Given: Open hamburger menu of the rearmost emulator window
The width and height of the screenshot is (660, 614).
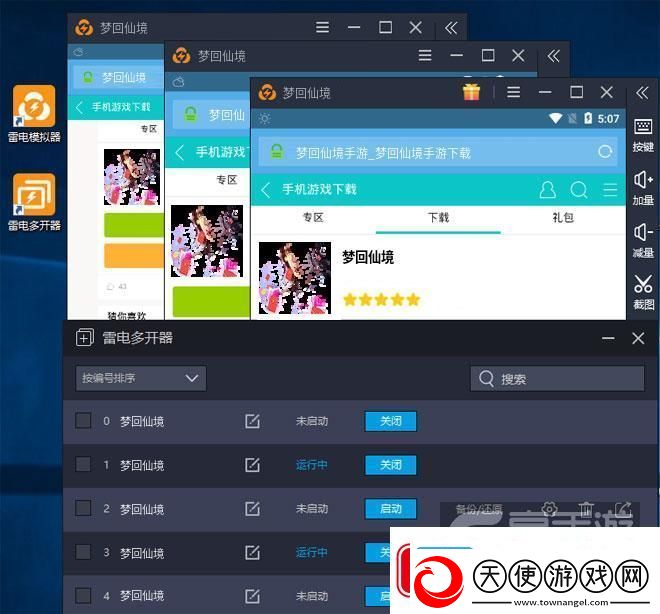Looking at the screenshot, I should tap(322, 27).
